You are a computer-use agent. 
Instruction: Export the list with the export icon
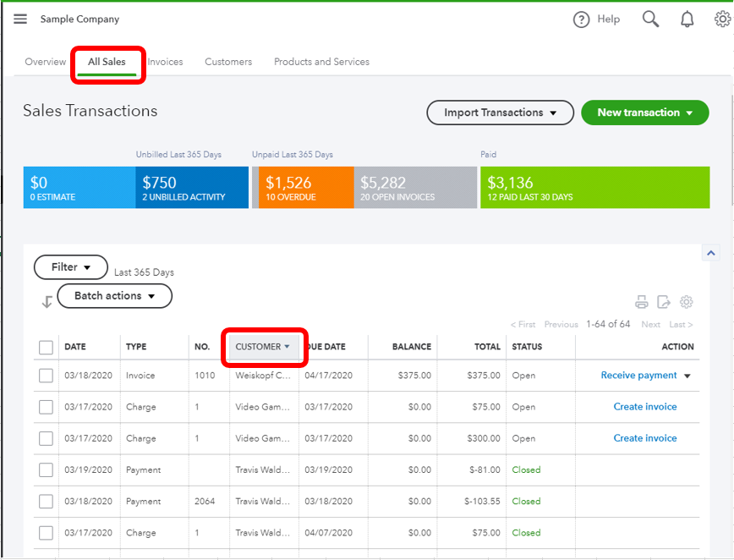663,302
